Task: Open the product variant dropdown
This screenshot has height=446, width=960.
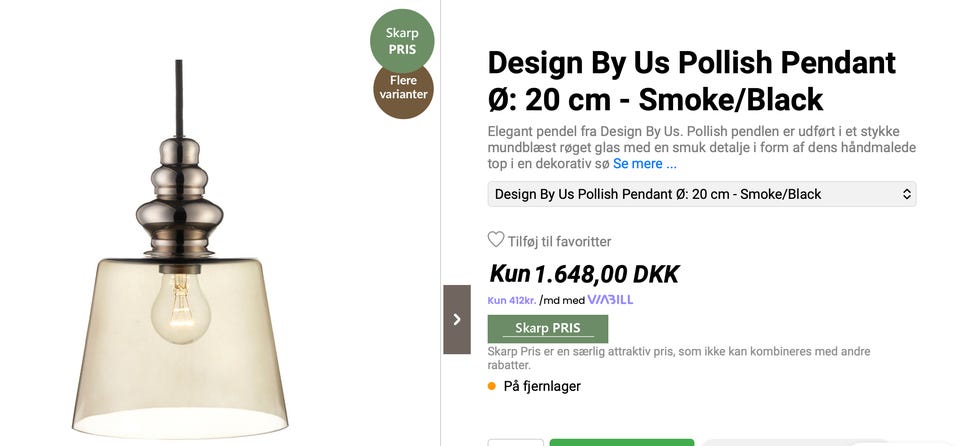Action: point(701,194)
